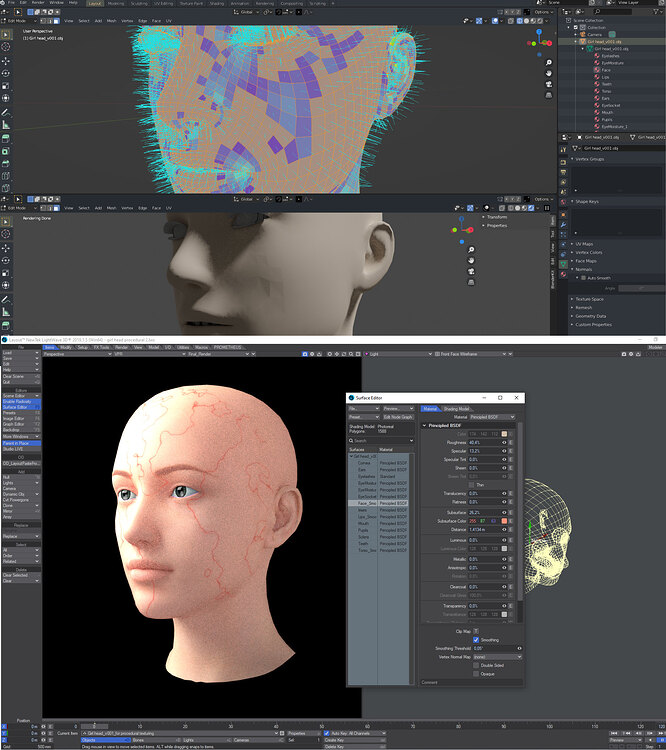
Task: Click the Studio LIVE button
Action: 21,449
